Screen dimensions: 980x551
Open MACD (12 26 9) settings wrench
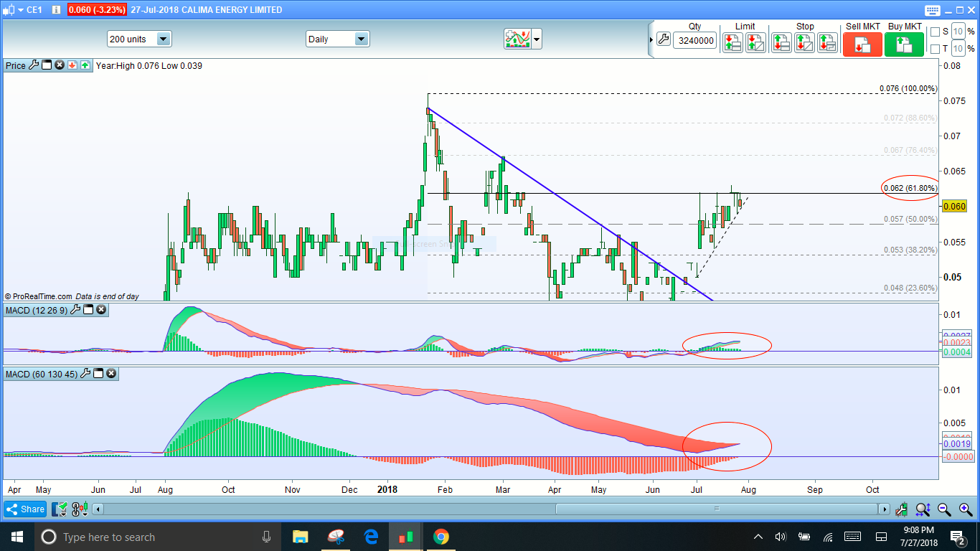[x=75, y=310]
